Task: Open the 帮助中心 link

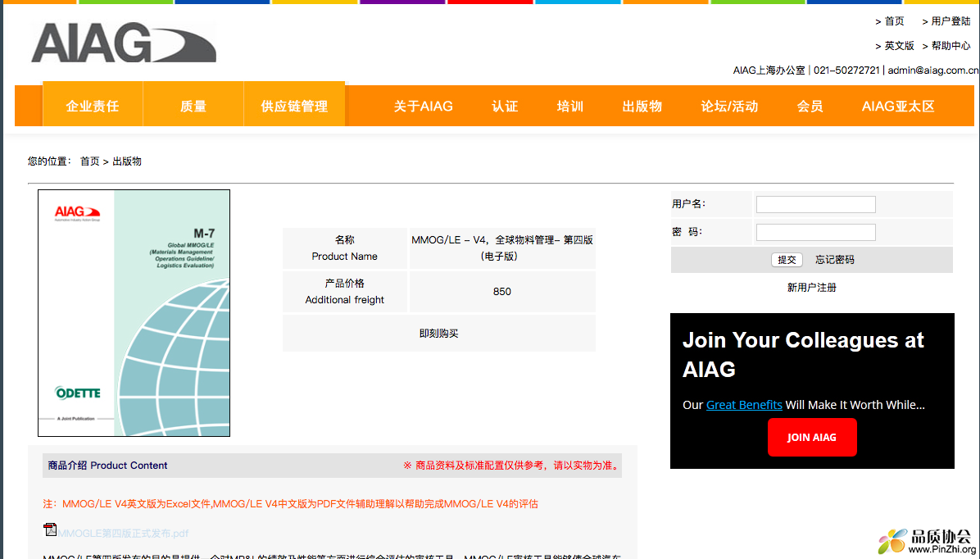Action: 951,46
